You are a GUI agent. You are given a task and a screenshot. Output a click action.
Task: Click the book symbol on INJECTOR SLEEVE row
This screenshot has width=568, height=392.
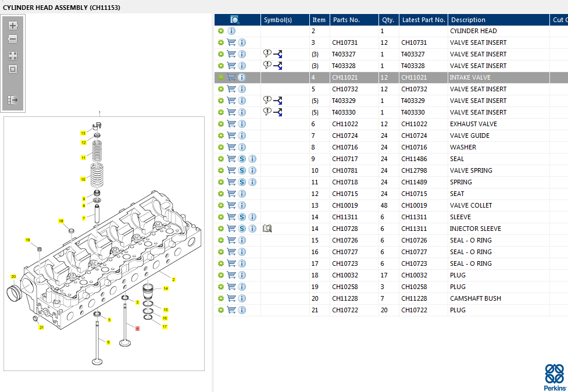[267, 229]
